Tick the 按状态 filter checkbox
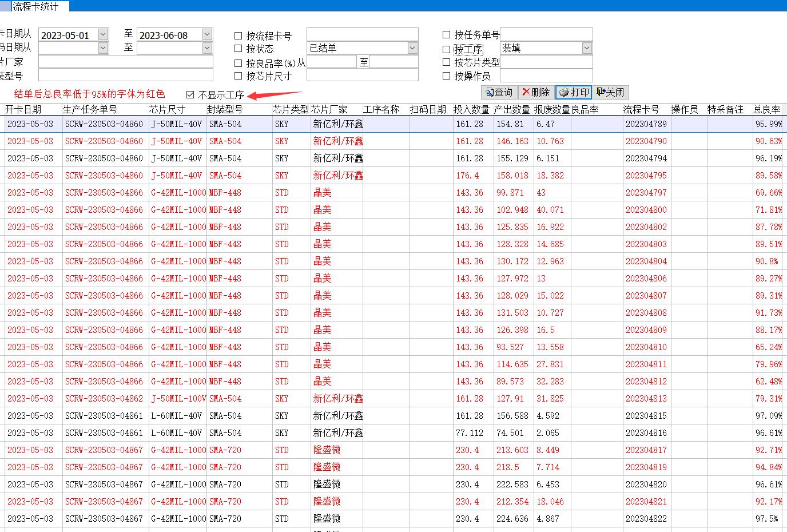 239,49
